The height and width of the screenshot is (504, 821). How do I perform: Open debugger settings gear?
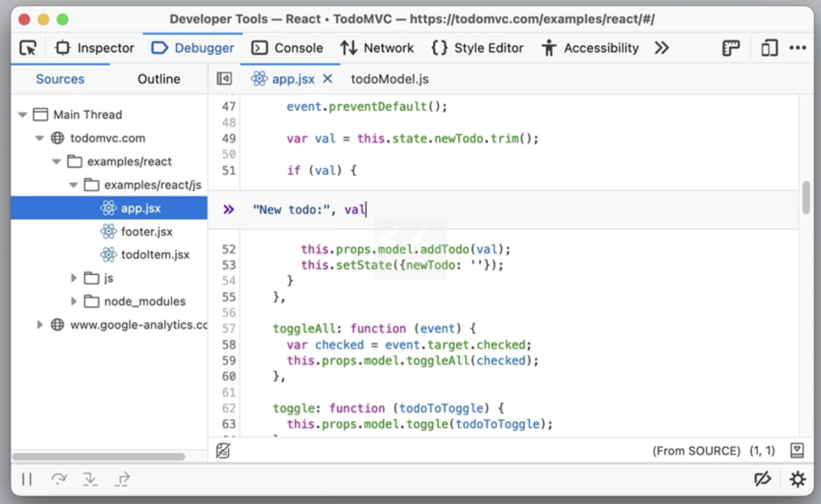[797, 479]
